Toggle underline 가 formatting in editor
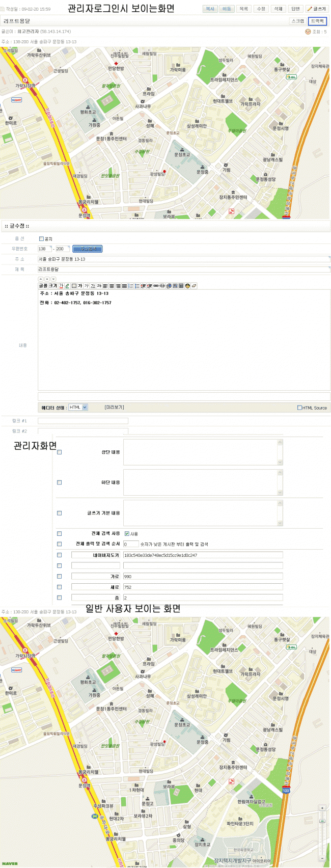 pos(93,286)
